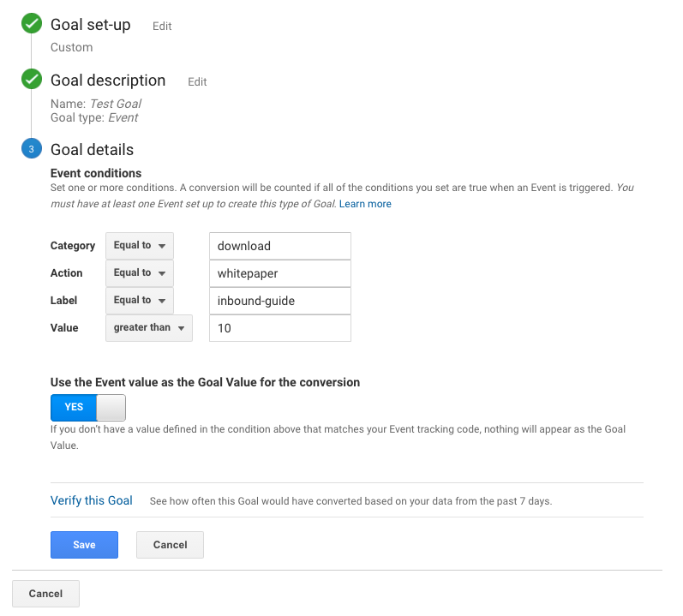Click the green checkmark beside Goal set-up
Image resolution: width=683 pixels, height=616 pixels.
32,25
